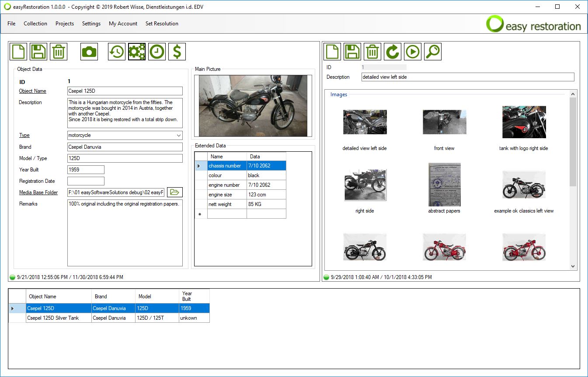Open the Projects menu
588x377 pixels.
tap(65, 24)
